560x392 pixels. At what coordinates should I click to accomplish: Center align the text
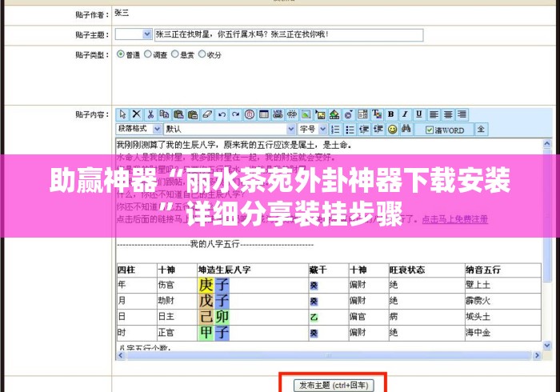coord(448,114)
